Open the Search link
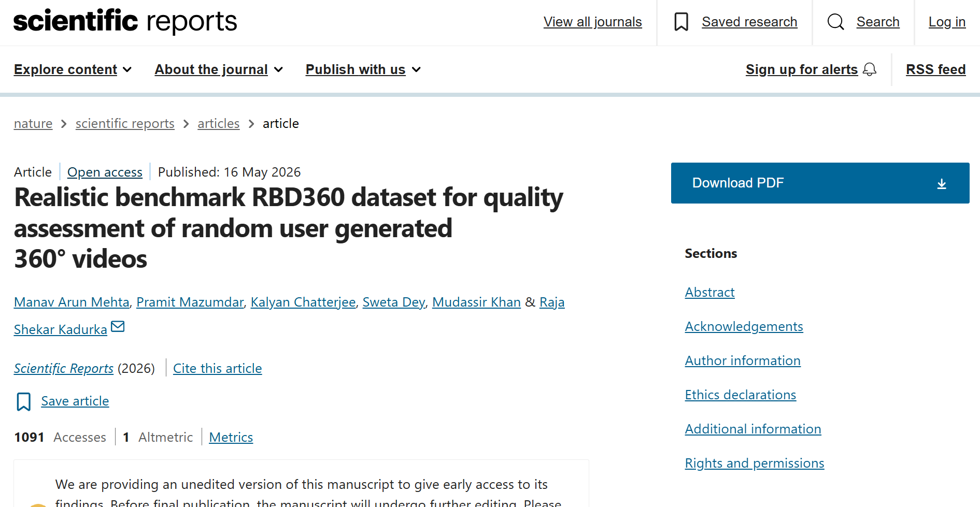The height and width of the screenshot is (507, 980). tap(878, 22)
